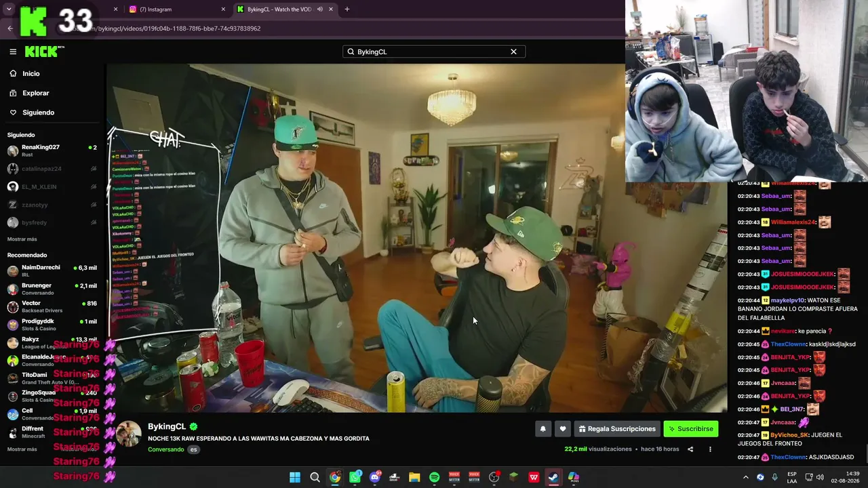Open Spotify from taskbar

(x=435, y=477)
